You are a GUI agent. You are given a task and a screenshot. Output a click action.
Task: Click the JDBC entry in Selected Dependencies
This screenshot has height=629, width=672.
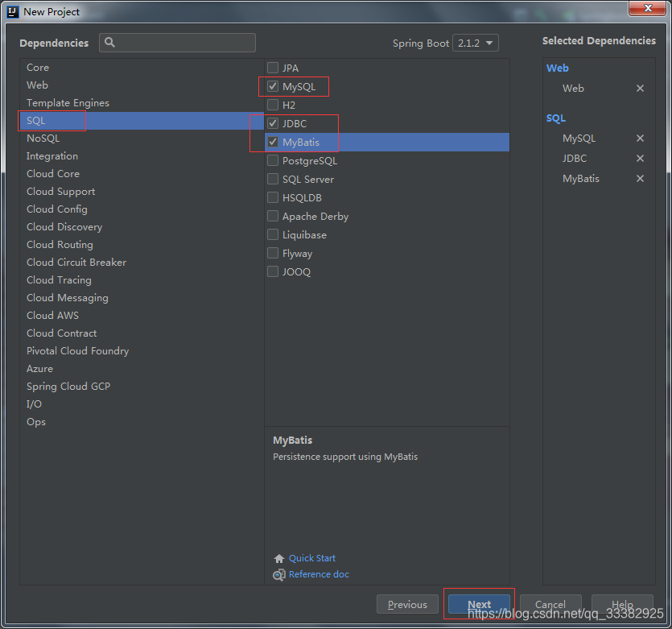[x=575, y=158]
